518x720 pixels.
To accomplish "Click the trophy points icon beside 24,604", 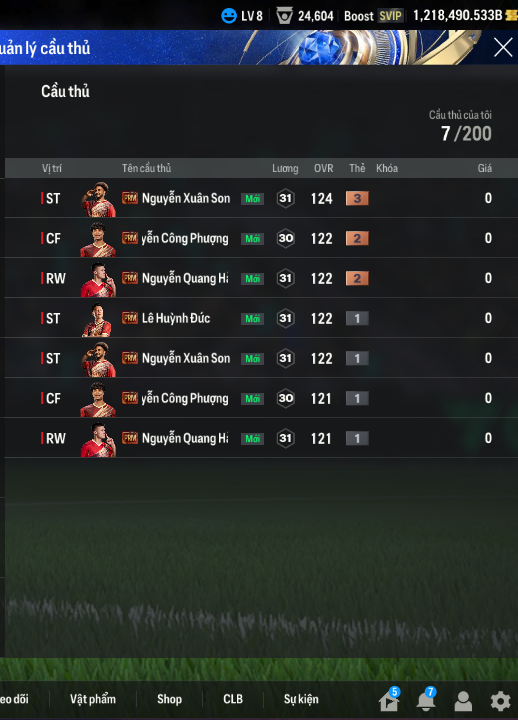I will click(x=284, y=16).
